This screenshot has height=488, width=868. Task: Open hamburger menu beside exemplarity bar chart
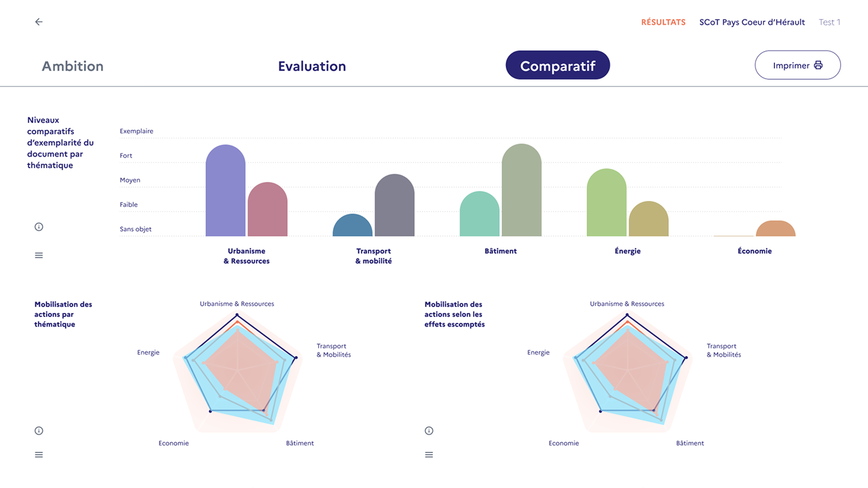pyautogui.click(x=39, y=255)
